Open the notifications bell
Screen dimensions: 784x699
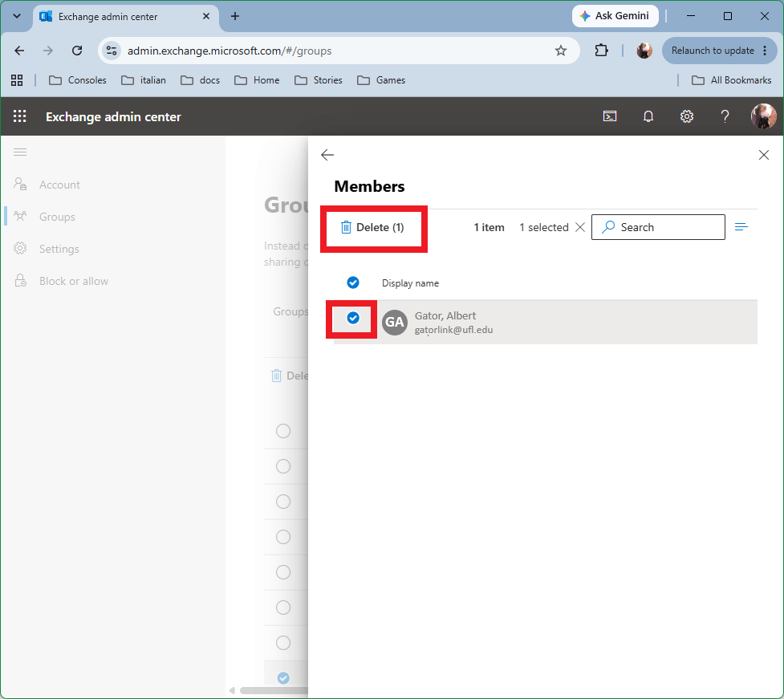[648, 116]
